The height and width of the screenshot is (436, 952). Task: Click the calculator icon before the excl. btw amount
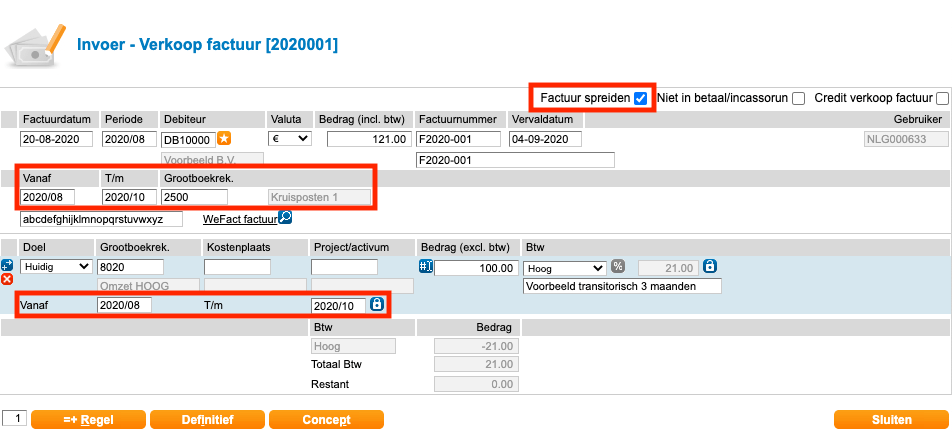[424, 267]
